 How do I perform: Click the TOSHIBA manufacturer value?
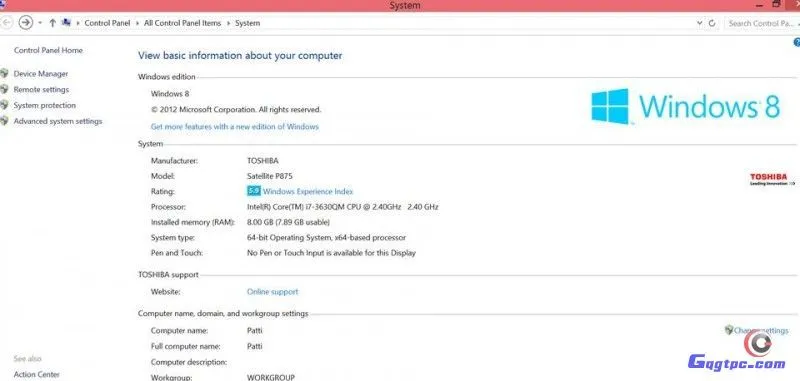[x=263, y=161]
